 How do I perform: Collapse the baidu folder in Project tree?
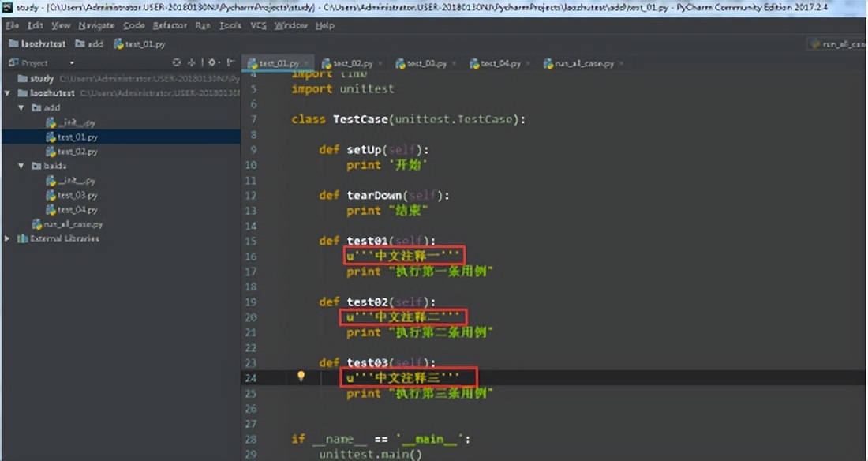(x=22, y=167)
